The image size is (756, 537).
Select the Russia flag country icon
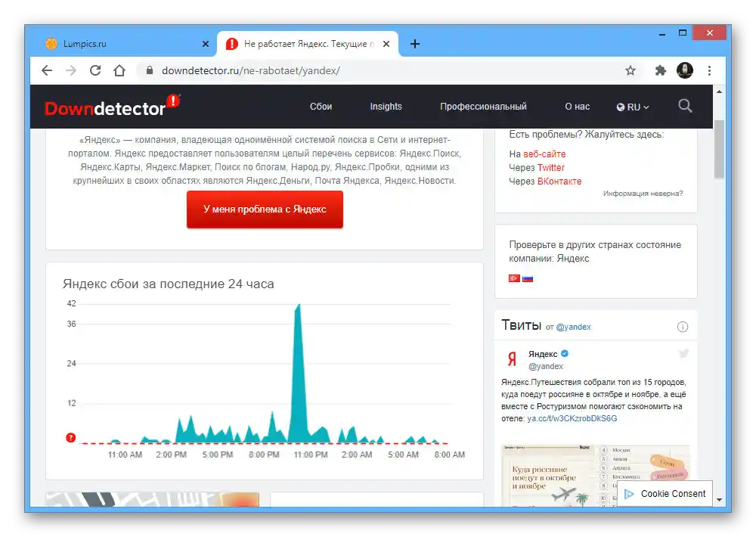[x=526, y=278]
